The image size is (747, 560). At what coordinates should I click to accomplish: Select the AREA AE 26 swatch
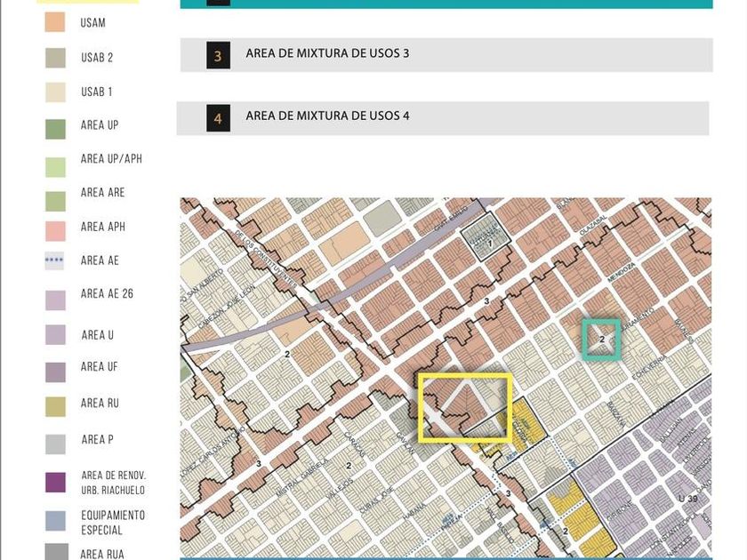click(x=55, y=300)
